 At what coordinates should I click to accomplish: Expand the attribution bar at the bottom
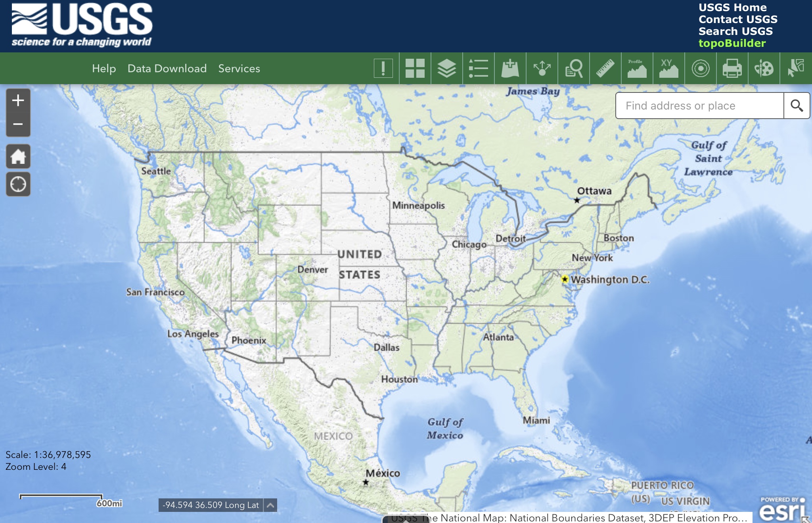[x=406, y=519]
